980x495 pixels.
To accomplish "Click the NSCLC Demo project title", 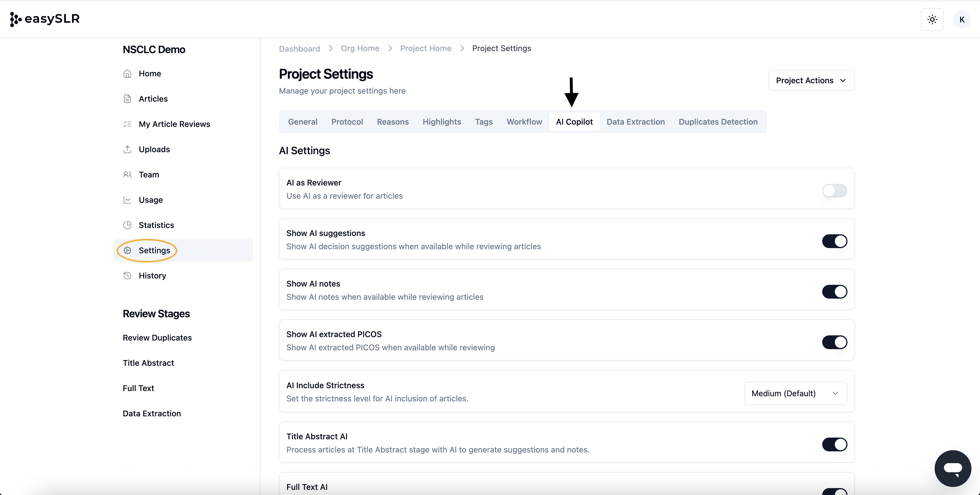I will coord(154,49).
